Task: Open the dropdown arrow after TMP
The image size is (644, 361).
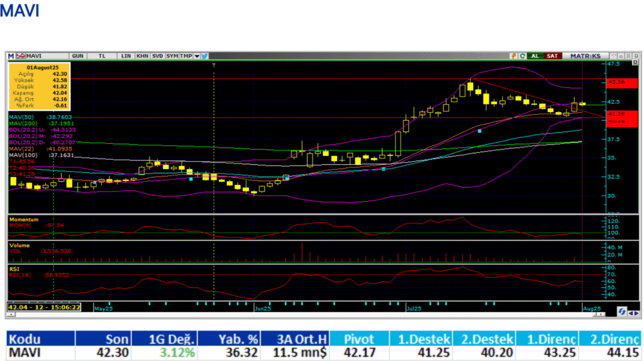Action: click(x=197, y=56)
